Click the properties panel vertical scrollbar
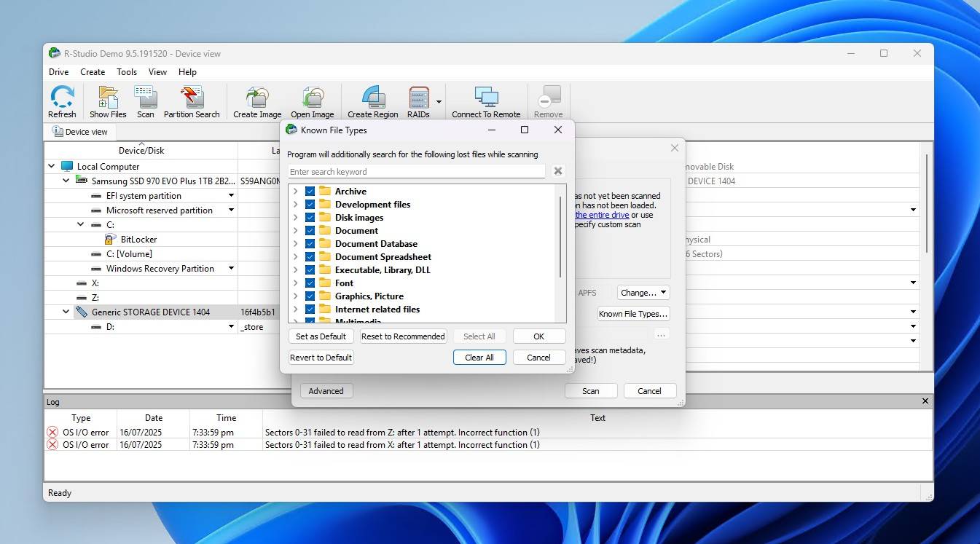Screen dimensions: 980x544 point(927,202)
